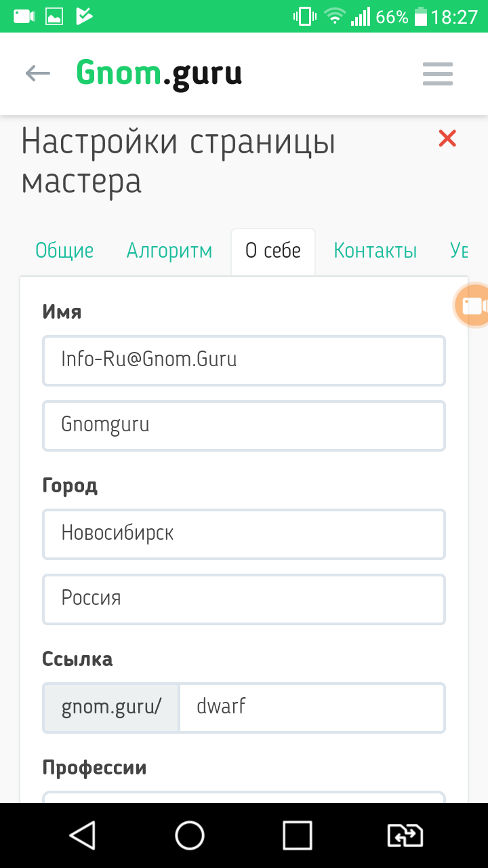Close master page settings with red X
The width and height of the screenshot is (488, 868).
click(x=447, y=139)
